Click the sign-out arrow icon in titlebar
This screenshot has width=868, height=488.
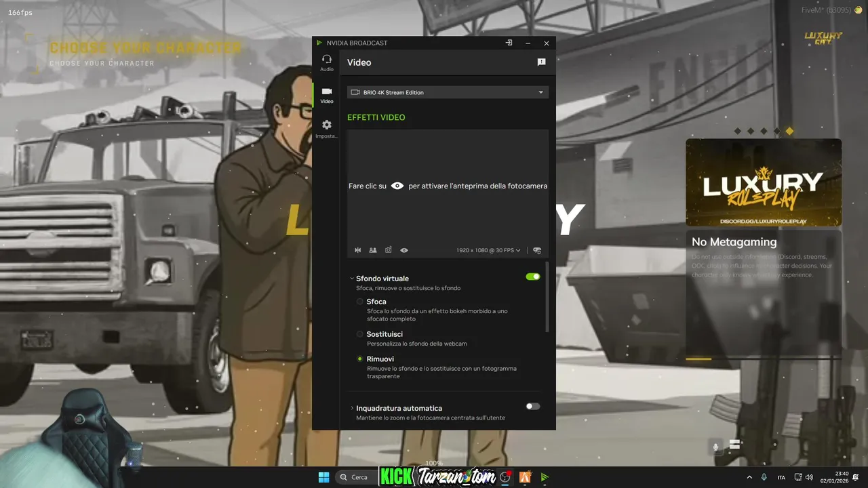click(509, 43)
